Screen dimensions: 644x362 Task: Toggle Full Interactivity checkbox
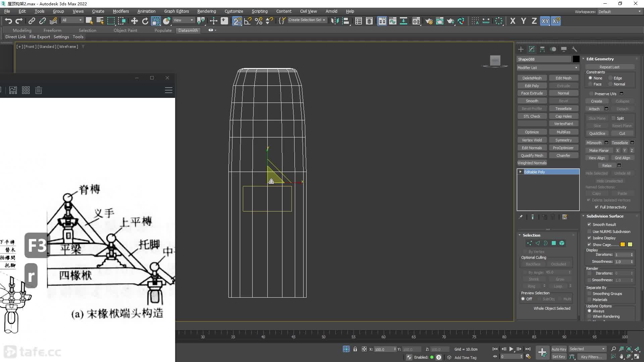tap(597, 207)
